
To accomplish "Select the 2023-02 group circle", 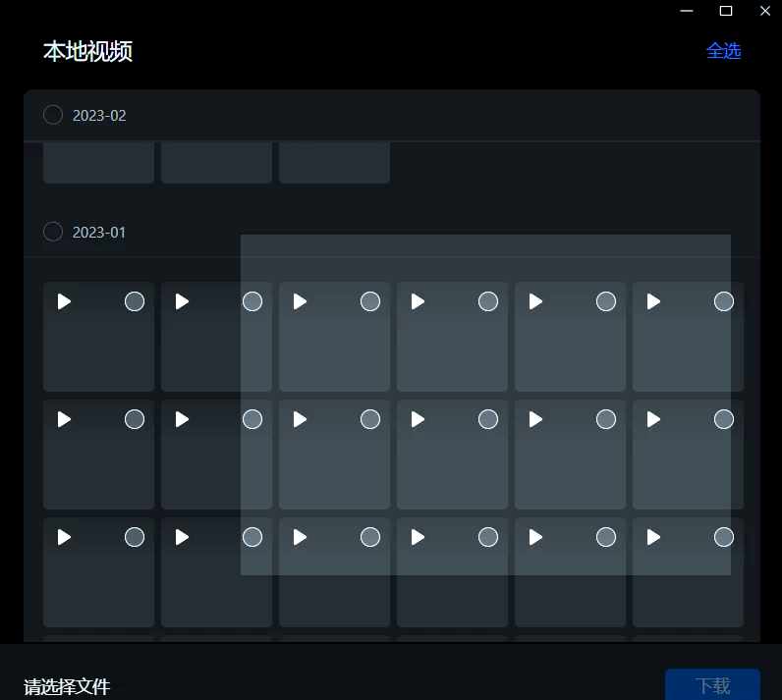I will click(53, 115).
